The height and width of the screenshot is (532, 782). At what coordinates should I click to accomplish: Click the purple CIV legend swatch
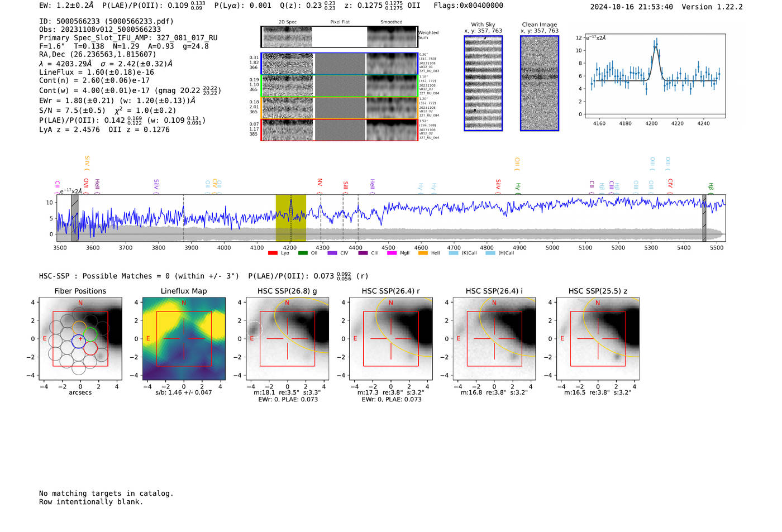pos(332,253)
